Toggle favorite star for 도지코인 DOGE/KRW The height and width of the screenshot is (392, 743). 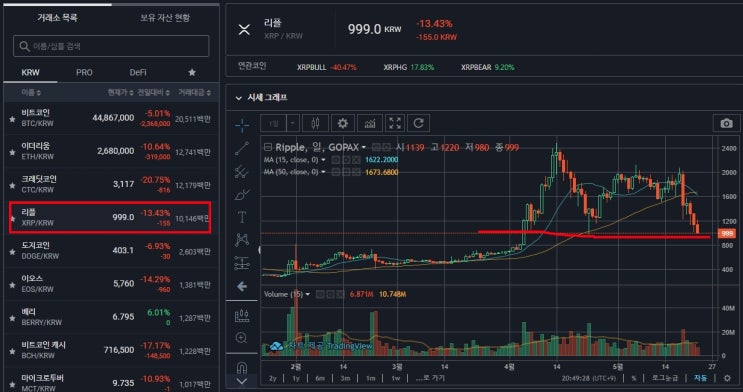coord(12,252)
